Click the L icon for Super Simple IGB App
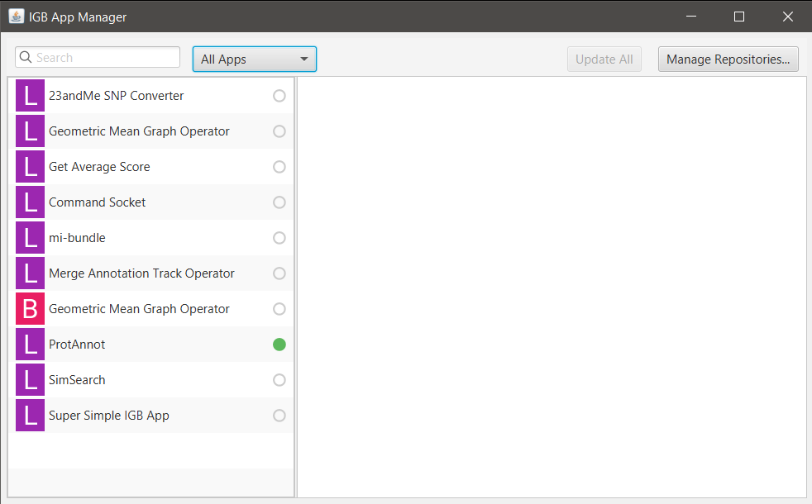Image resolution: width=812 pixels, height=504 pixels. pos(30,416)
